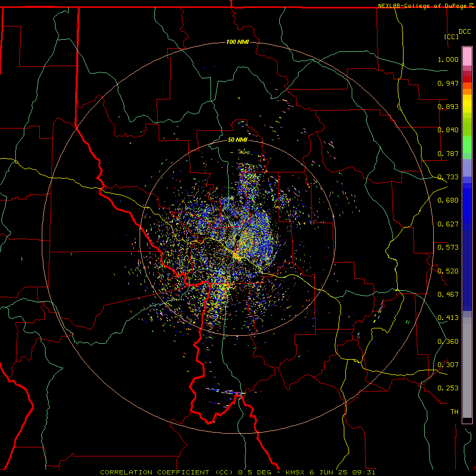Click the DCC legend title
This screenshot has height=476, width=476.
pos(464,32)
